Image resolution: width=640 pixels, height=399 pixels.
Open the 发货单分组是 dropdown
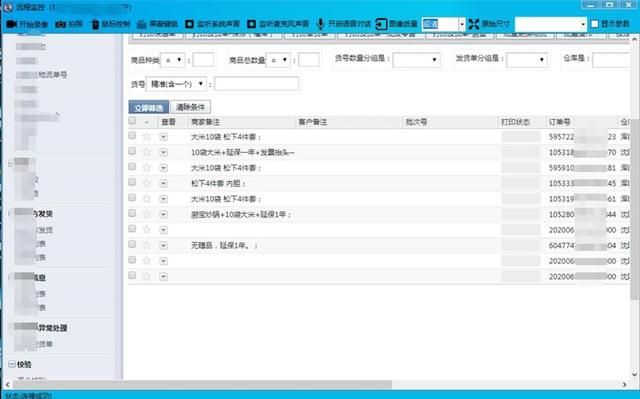(x=527, y=60)
